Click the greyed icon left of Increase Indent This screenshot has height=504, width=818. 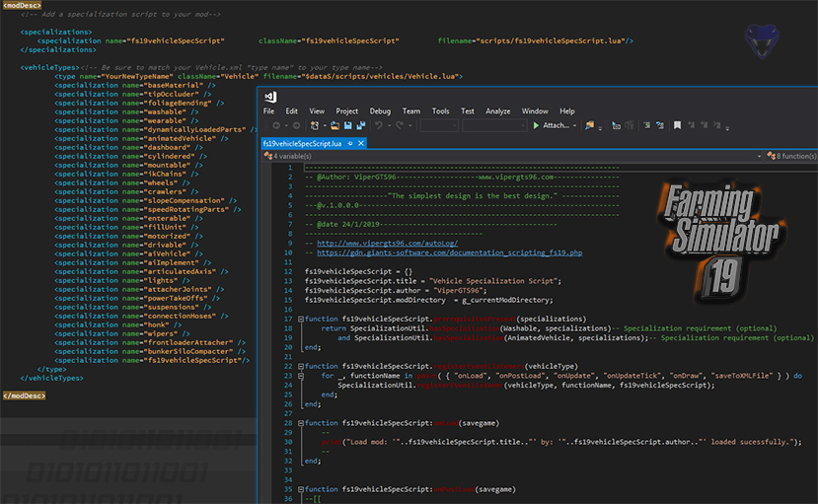point(630,125)
